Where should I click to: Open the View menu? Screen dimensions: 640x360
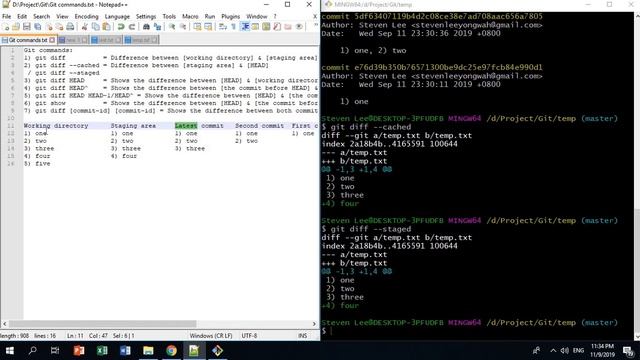point(62,16)
